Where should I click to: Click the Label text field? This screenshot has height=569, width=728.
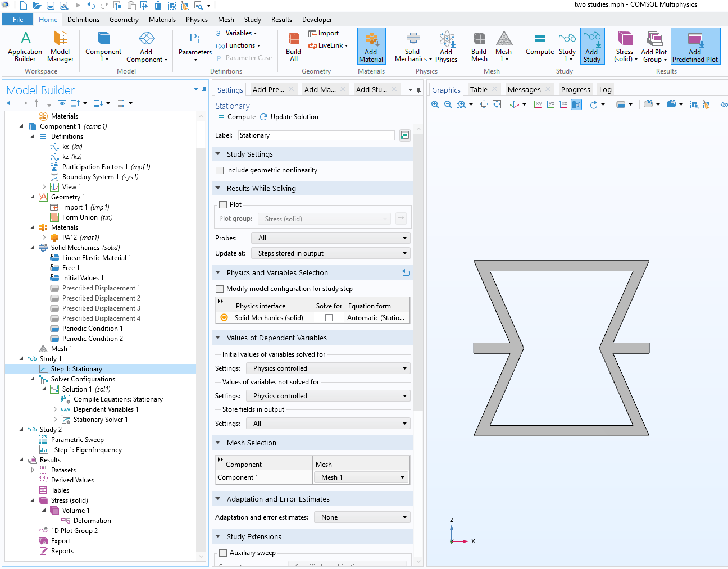(x=316, y=135)
